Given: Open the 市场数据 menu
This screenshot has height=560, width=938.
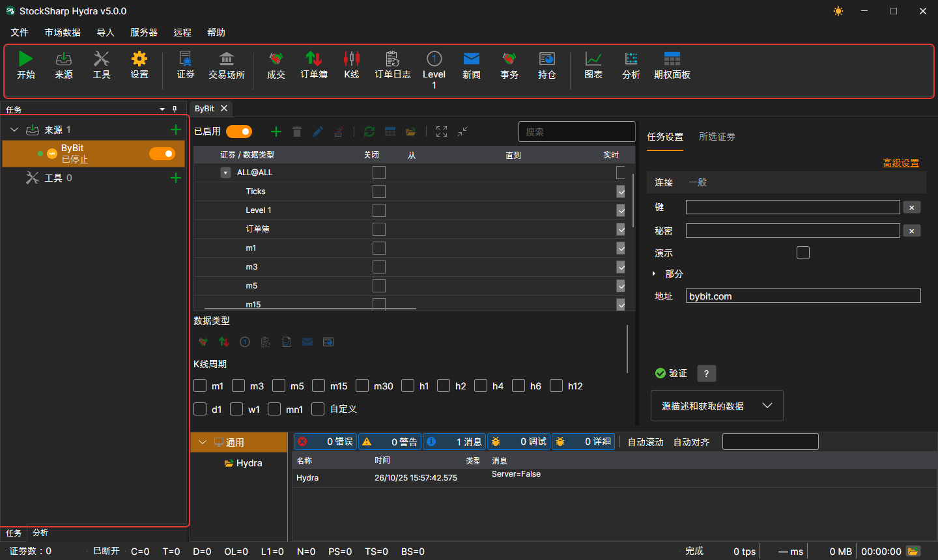Looking at the screenshot, I should coord(63,33).
